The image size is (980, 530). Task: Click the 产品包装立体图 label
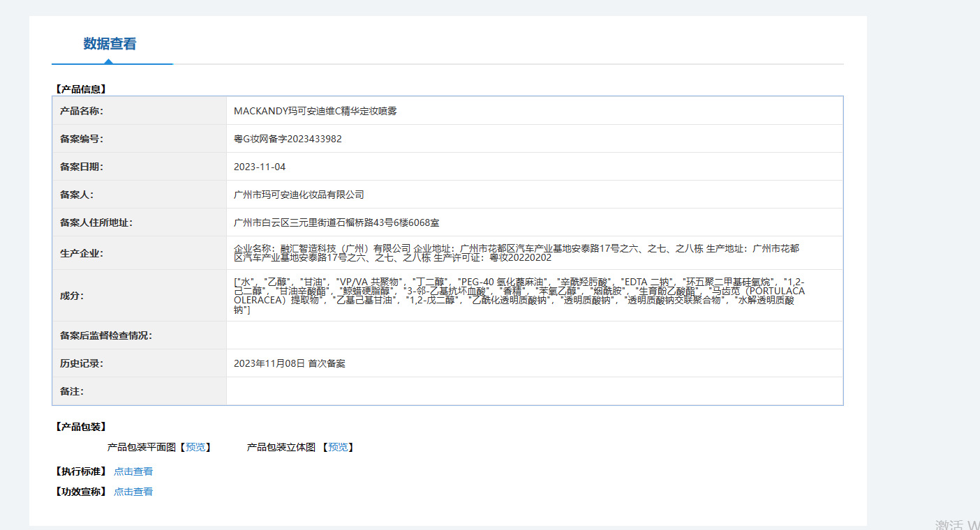pos(281,447)
